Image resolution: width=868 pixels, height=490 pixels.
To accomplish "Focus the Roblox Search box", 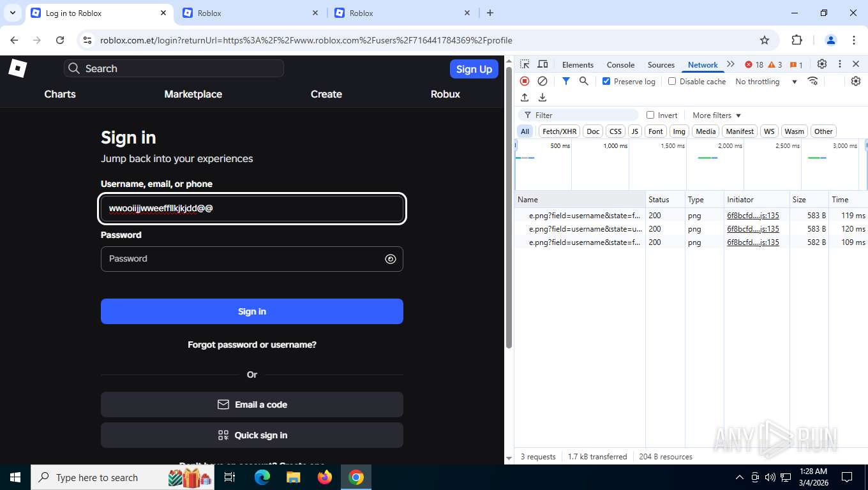I will pyautogui.click(x=174, y=68).
